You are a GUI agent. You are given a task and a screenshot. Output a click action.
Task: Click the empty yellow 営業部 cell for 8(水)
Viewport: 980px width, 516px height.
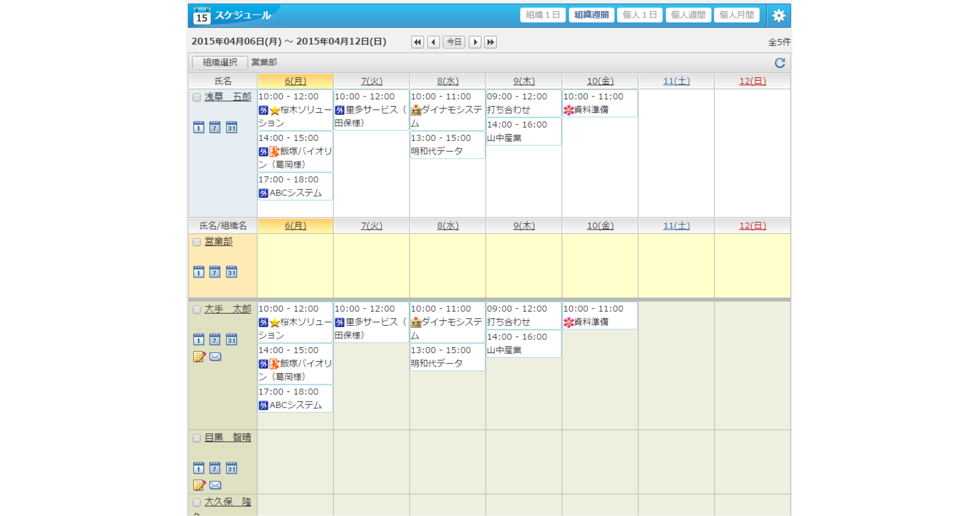click(x=447, y=265)
